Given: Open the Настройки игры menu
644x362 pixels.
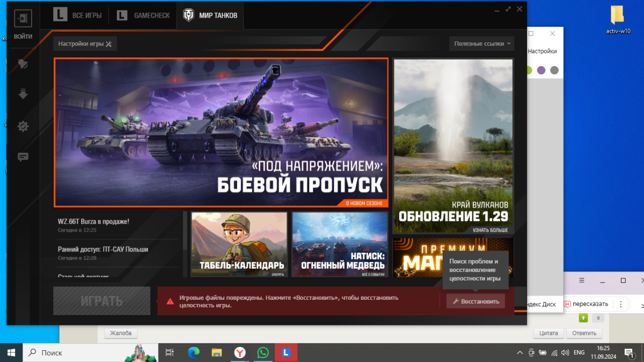Looking at the screenshot, I should 85,44.
